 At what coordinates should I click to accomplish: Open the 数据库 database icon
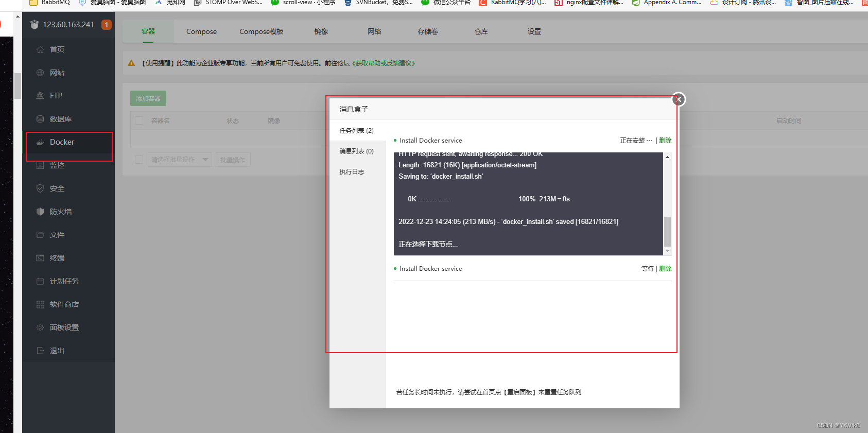[x=40, y=119]
